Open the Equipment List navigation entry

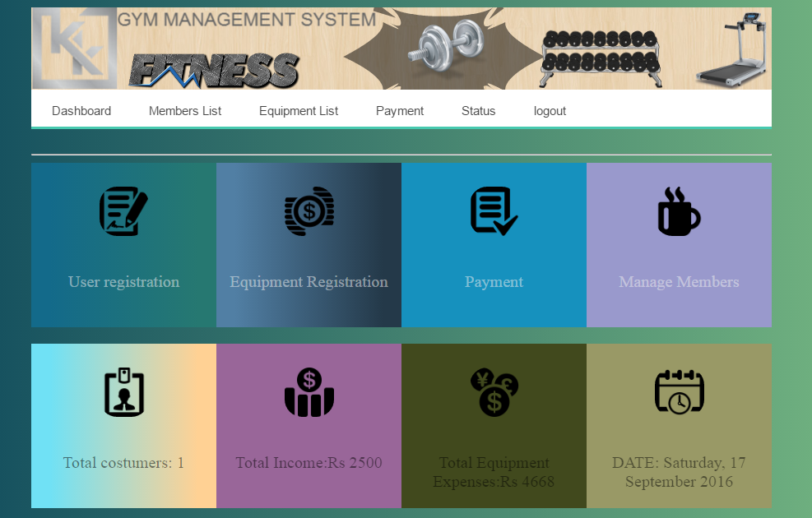(x=298, y=110)
